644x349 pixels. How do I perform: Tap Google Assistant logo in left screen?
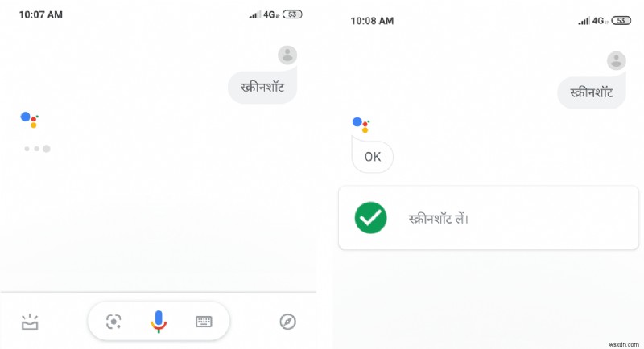tap(29, 119)
